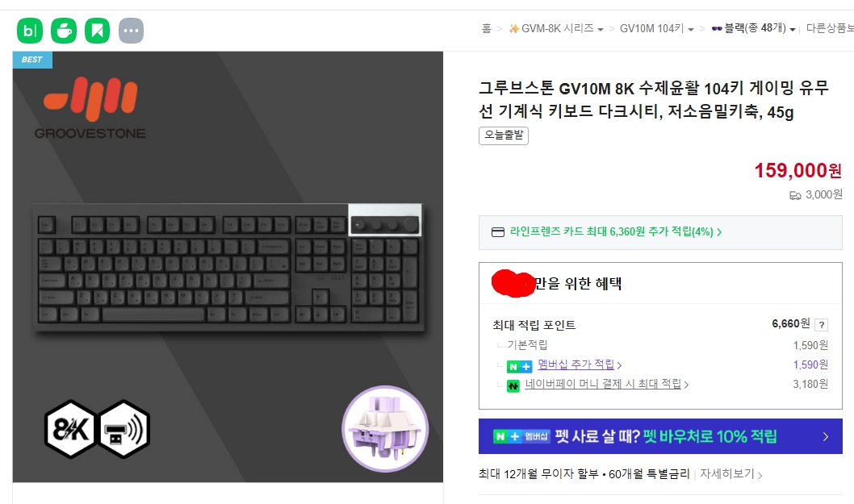This screenshot has height=504, width=854.
Task: Expand the GVM-8K 시리즈 breadcrumb dropdown
Action: coord(601,29)
